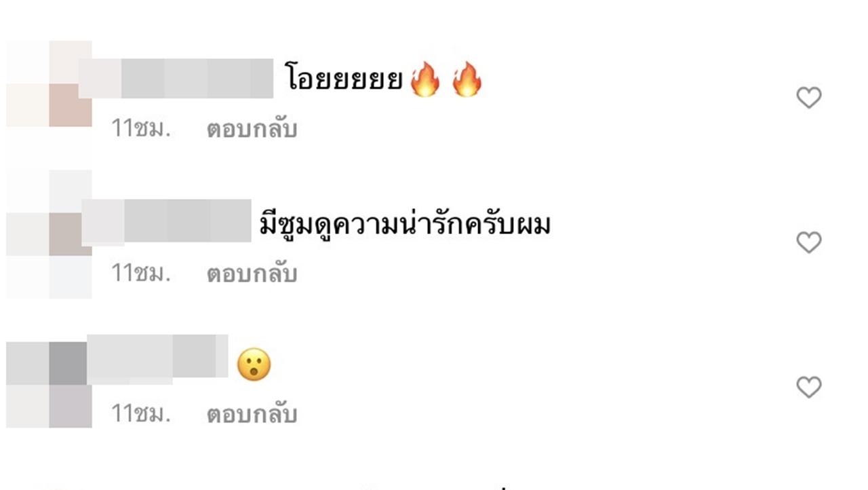Like the surprised face emoji comment
Viewport: 868px width, 490px height.
[808, 387]
